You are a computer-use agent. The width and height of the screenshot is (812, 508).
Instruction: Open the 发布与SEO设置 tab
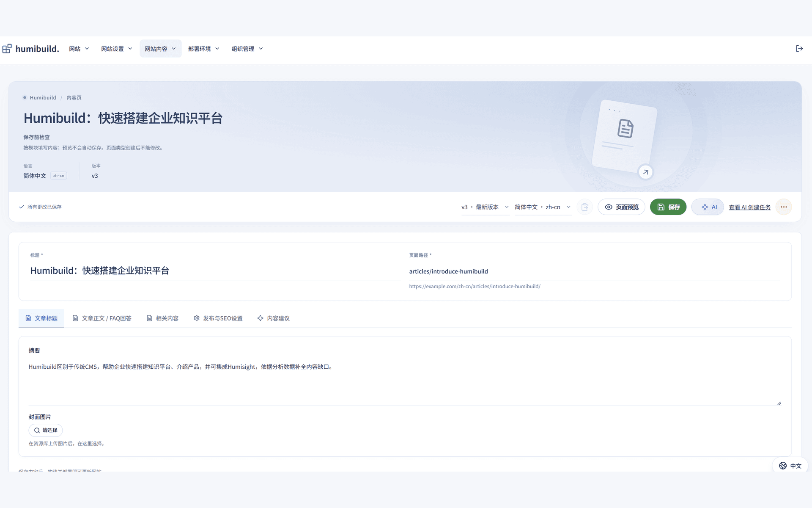(218, 318)
